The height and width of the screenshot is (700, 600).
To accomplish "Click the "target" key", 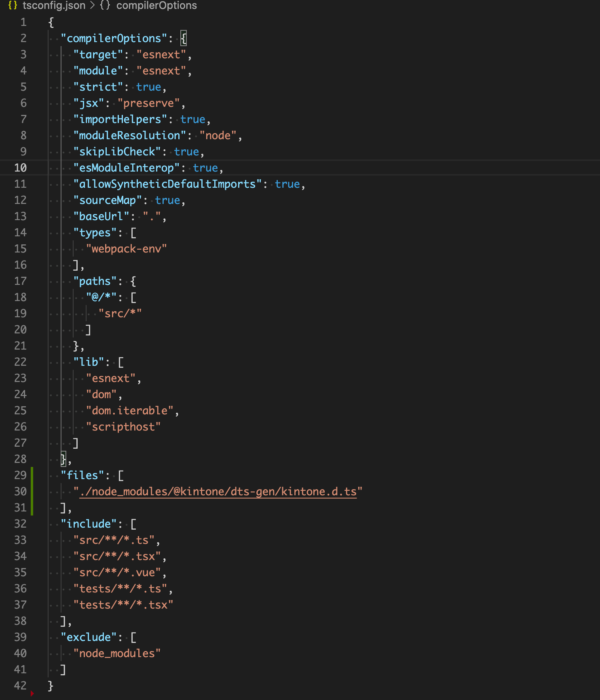I will coord(98,55).
